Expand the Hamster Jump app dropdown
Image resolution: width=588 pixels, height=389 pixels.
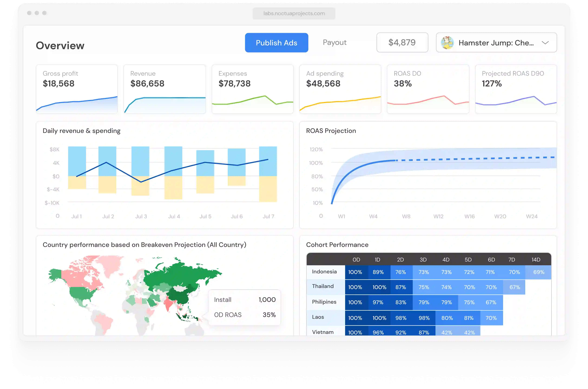pyautogui.click(x=496, y=42)
